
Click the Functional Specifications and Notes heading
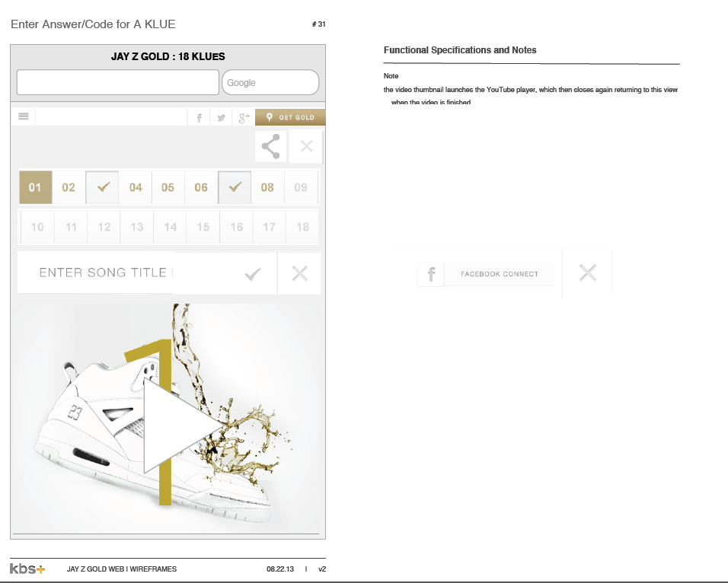(x=460, y=50)
